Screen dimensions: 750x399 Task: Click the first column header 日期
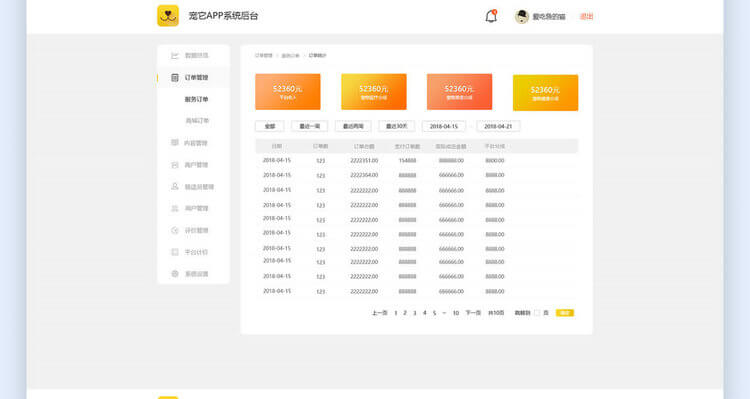coord(276,146)
